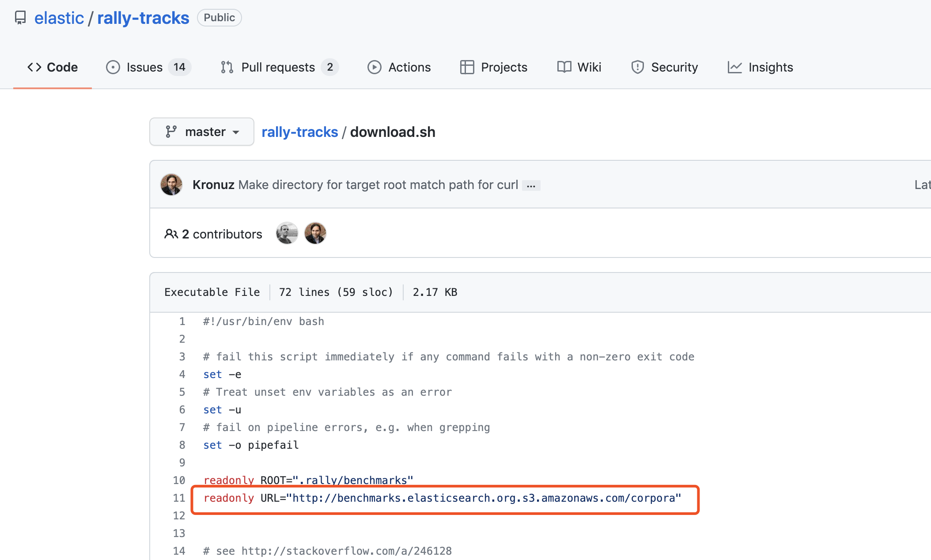Go to rally-tracks breadcrumb folder
The image size is (931, 560).
(299, 132)
